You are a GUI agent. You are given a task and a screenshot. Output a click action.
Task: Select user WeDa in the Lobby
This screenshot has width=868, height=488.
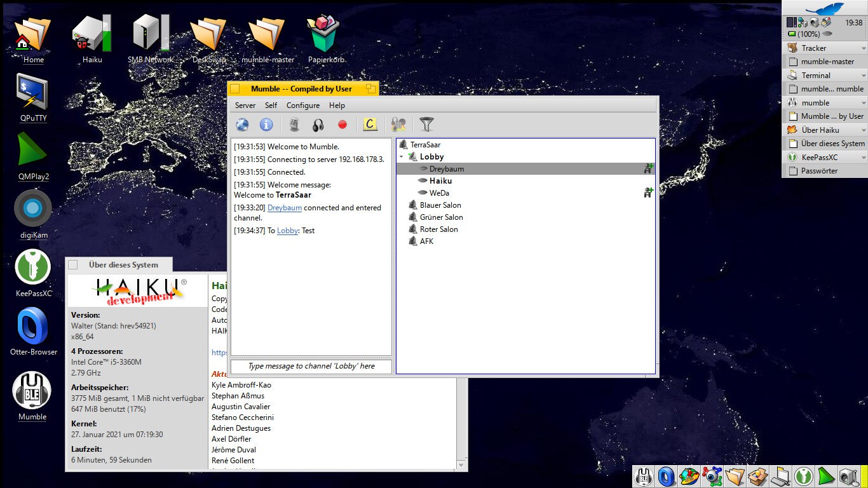[526, 193]
